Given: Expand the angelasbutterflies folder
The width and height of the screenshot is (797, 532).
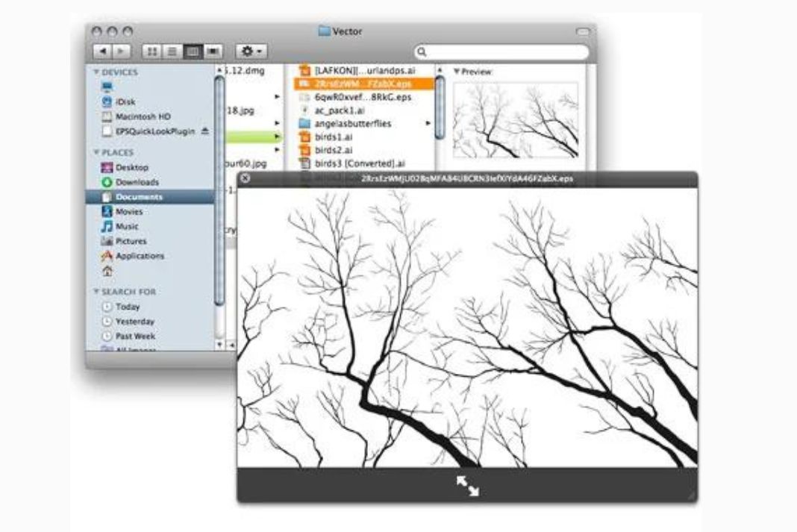Looking at the screenshot, I should tap(428, 123).
